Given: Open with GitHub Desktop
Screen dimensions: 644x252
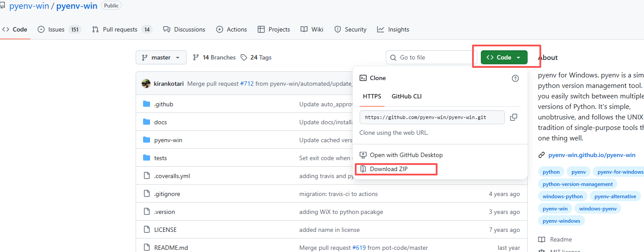Looking at the screenshot, I should click(401, 155).
